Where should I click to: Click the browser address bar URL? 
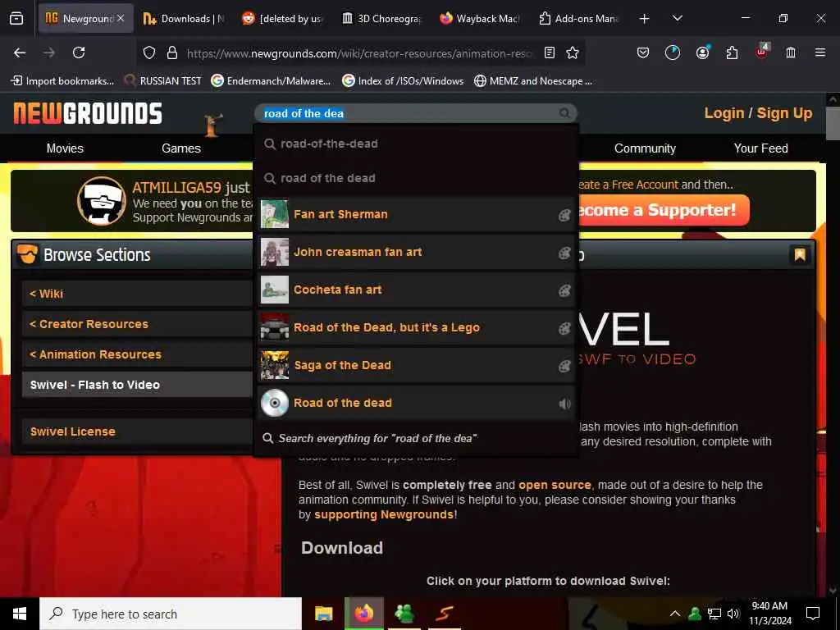pyautogui.click(x=360, y=53)
